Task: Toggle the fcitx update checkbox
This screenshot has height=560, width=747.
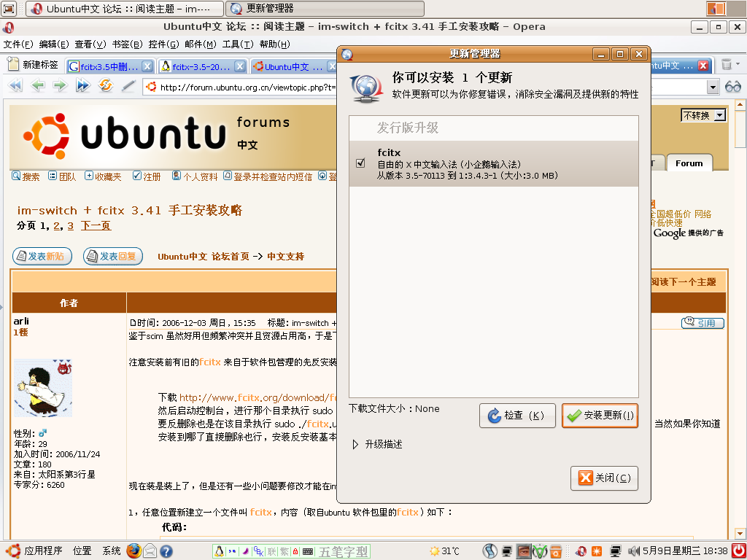Action: 360,163
